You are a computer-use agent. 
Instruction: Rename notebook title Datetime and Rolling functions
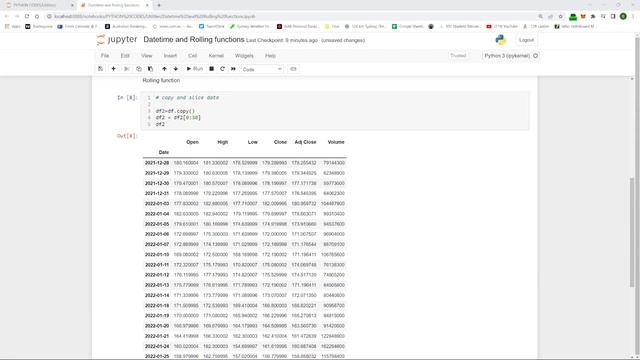[x=194, y=40]
